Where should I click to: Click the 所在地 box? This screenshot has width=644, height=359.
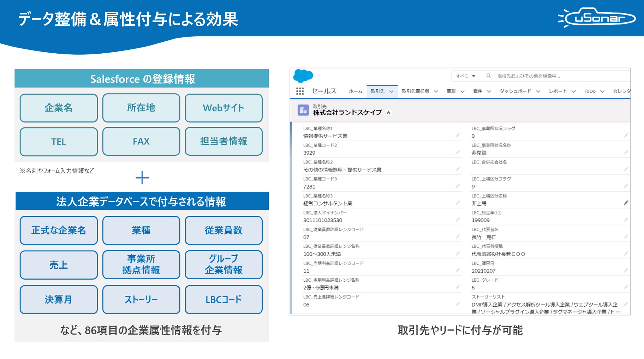(141, 108)
